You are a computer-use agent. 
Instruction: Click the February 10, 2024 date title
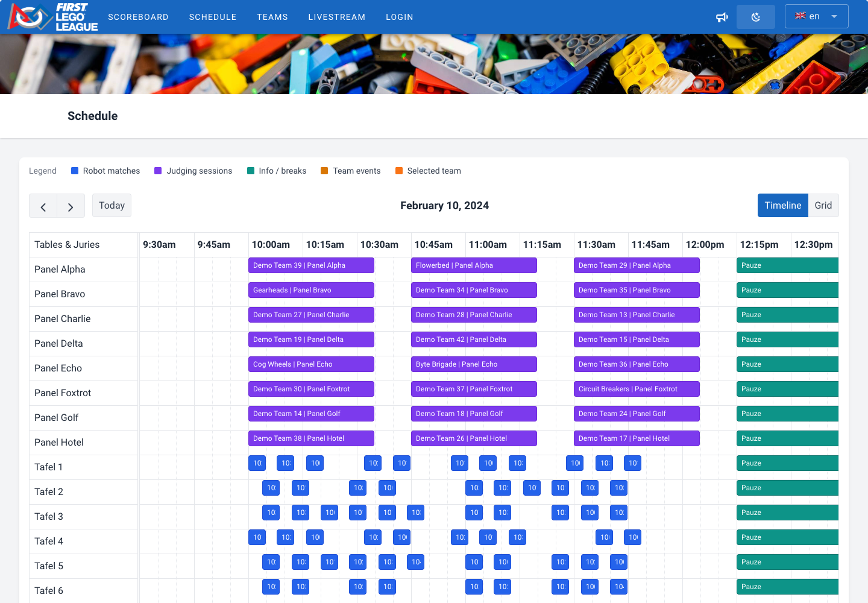tap(444, 206)
